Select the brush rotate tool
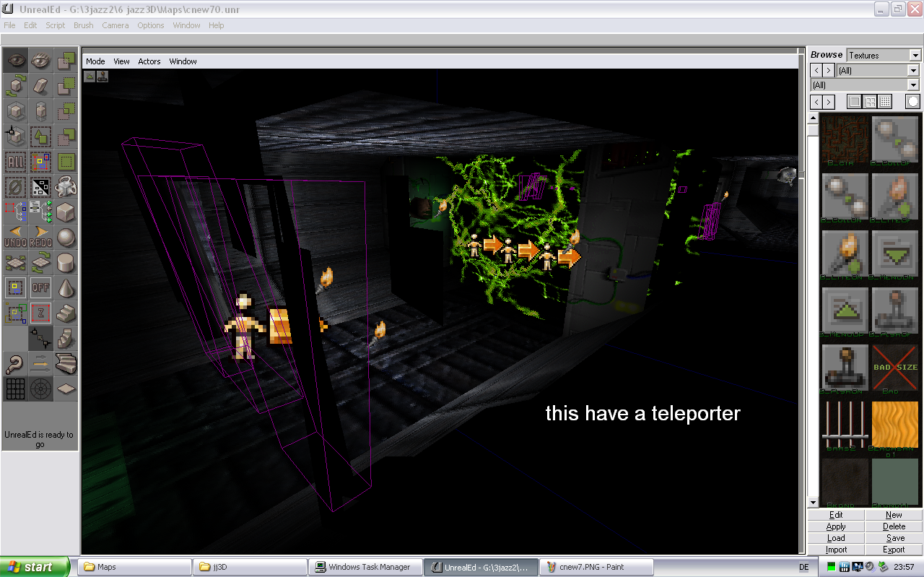The height and width of the screenshot is (577, 924). tap(15, 87)
